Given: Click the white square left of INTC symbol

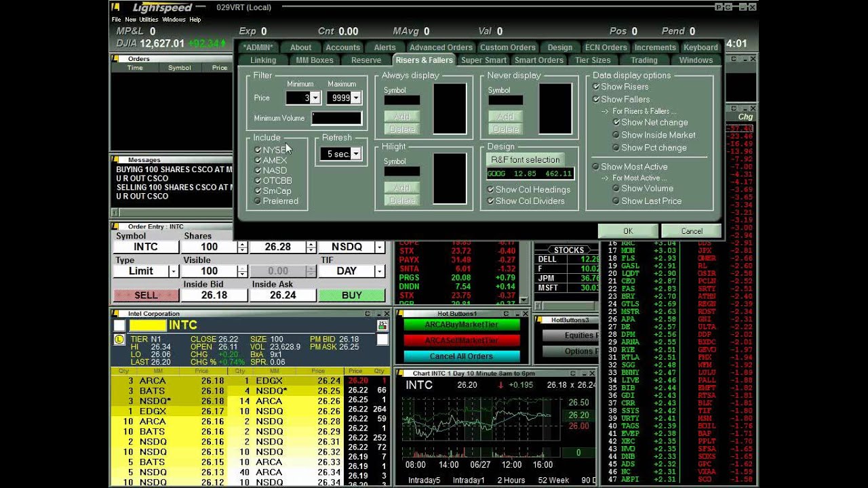Looking at the screenshot, I should click(119, 325).
